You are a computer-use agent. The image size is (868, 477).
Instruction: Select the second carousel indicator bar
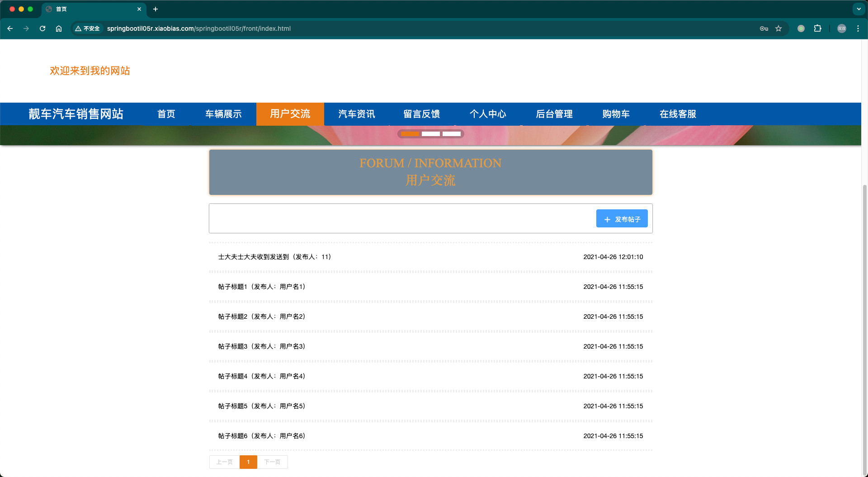pos(431,134)
